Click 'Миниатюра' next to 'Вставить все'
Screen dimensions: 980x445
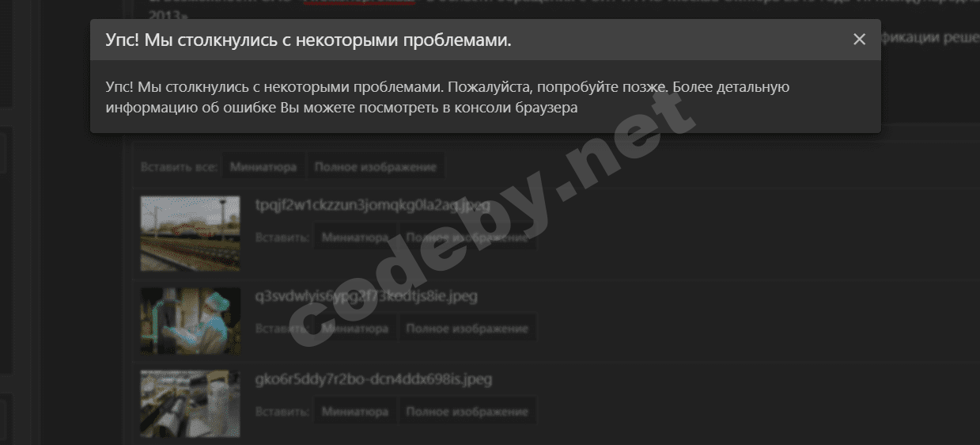pyautogui.click(x=264, y=167)
